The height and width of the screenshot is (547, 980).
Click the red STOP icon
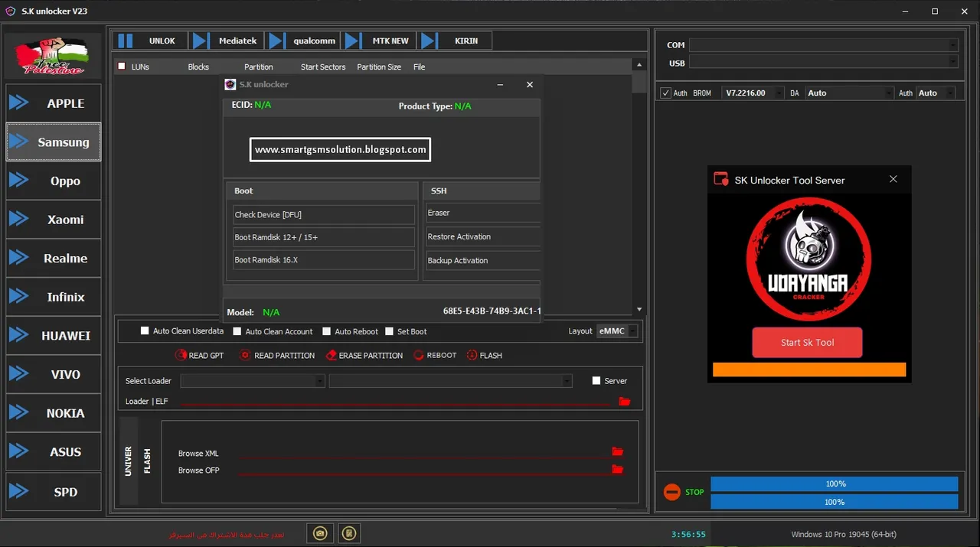click(x=672, y=492)
